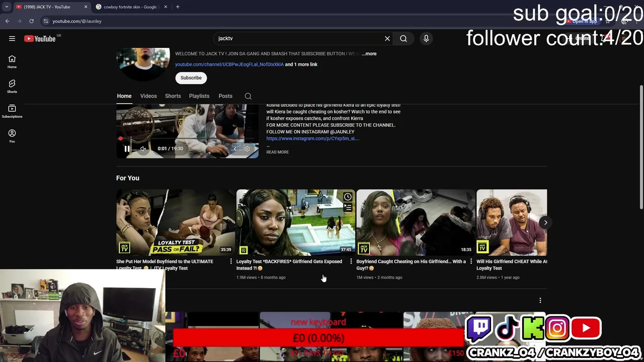Show next For You videos arrow
This screenshot has height=362, width=644.
coord(545,222)
